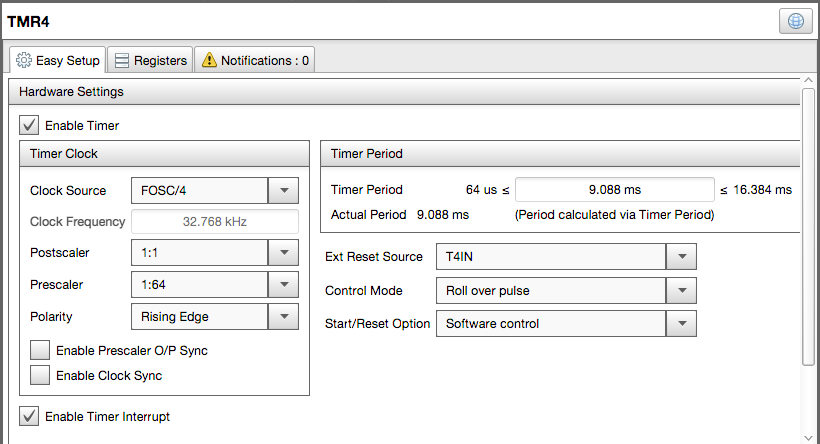Click the Notifications warning triangle icon
The image size is (820, 444).
coord(208,60)
